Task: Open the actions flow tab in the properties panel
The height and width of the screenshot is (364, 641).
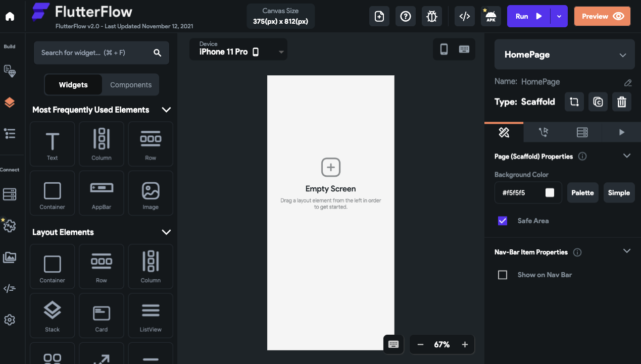Action: point(543,132)
